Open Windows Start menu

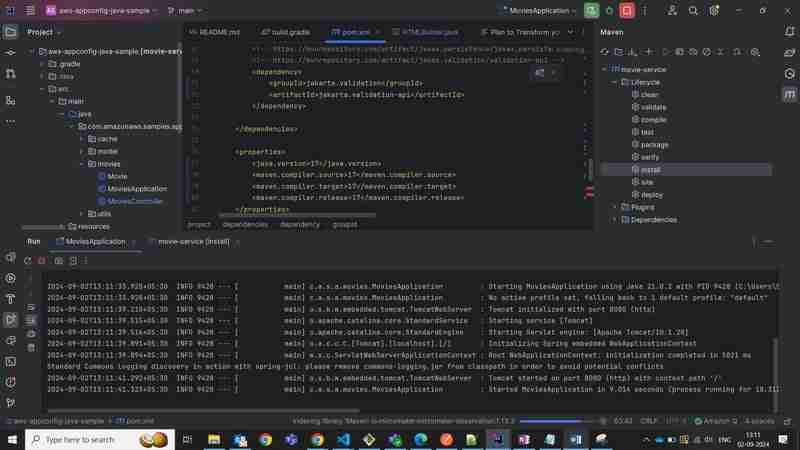pos(12,439)
